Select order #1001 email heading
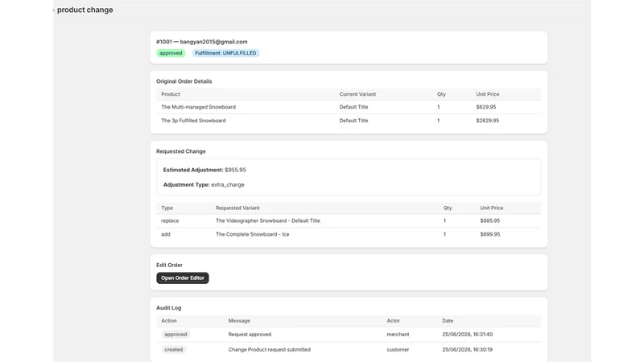This screenshot has height=362, width=644. 202,42
